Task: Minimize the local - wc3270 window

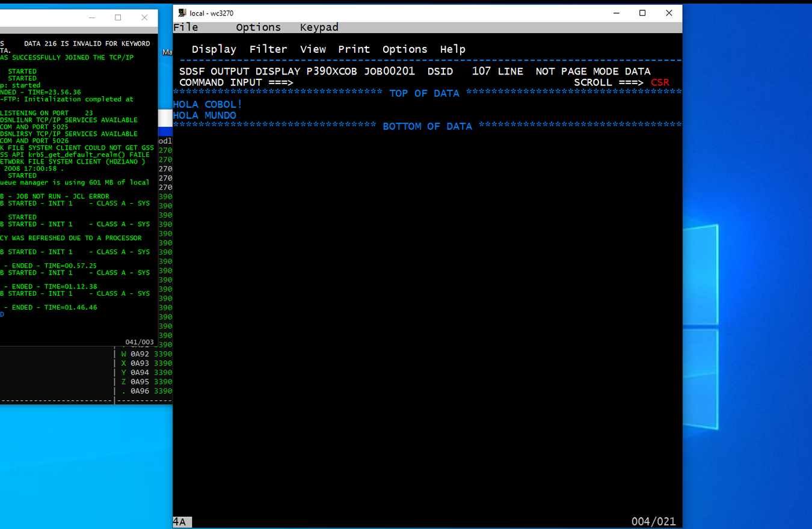Action: (616, 13)
